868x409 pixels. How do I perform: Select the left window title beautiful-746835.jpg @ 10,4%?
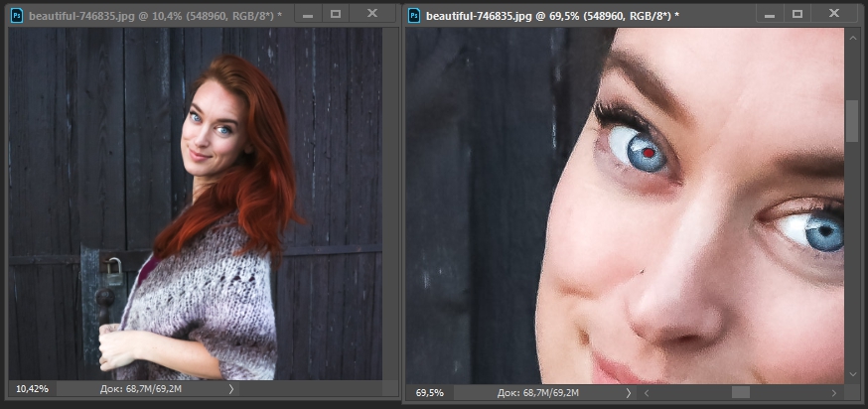(x=156, y=16)
